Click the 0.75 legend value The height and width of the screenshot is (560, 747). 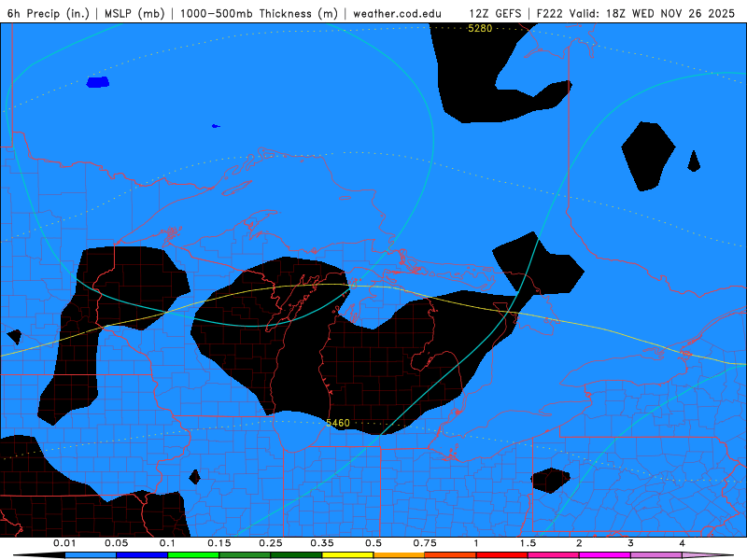(425, 543)
